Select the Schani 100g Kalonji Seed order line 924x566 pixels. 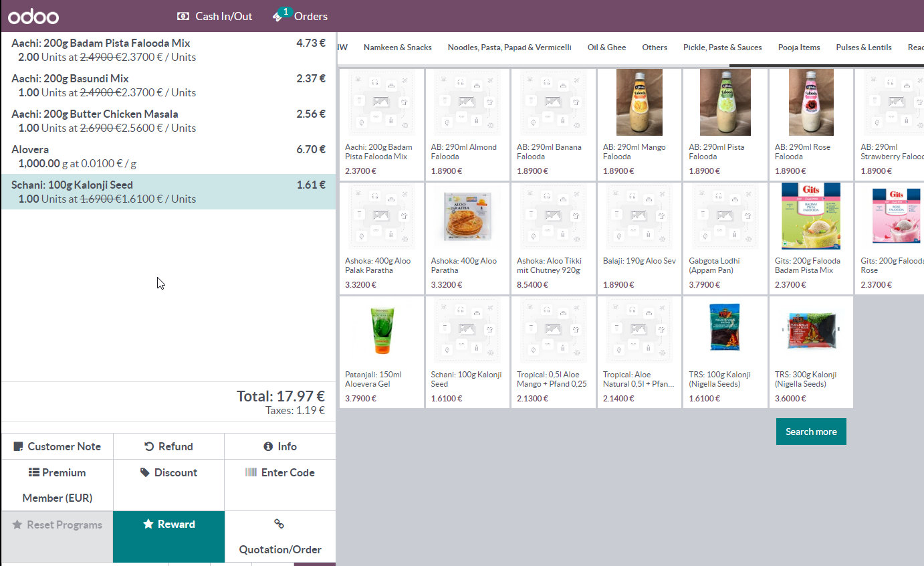168,192
